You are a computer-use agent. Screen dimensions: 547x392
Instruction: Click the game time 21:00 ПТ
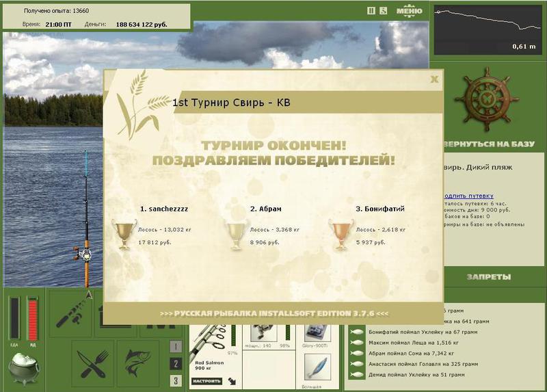click(58, 25)
